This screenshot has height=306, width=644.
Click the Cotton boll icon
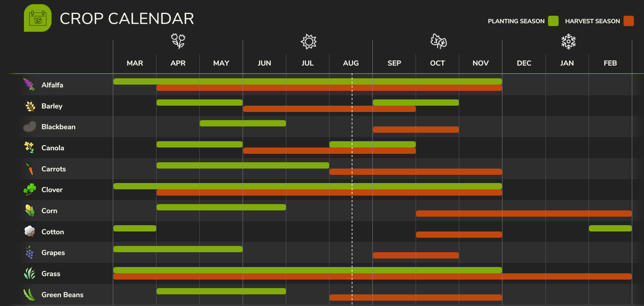coord(30,231)
